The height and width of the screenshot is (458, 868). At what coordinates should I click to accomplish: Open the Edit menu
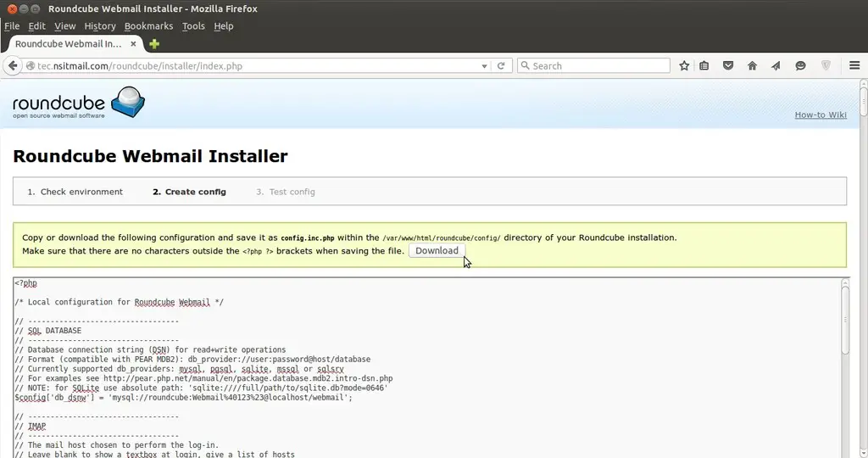pos(36,26)
